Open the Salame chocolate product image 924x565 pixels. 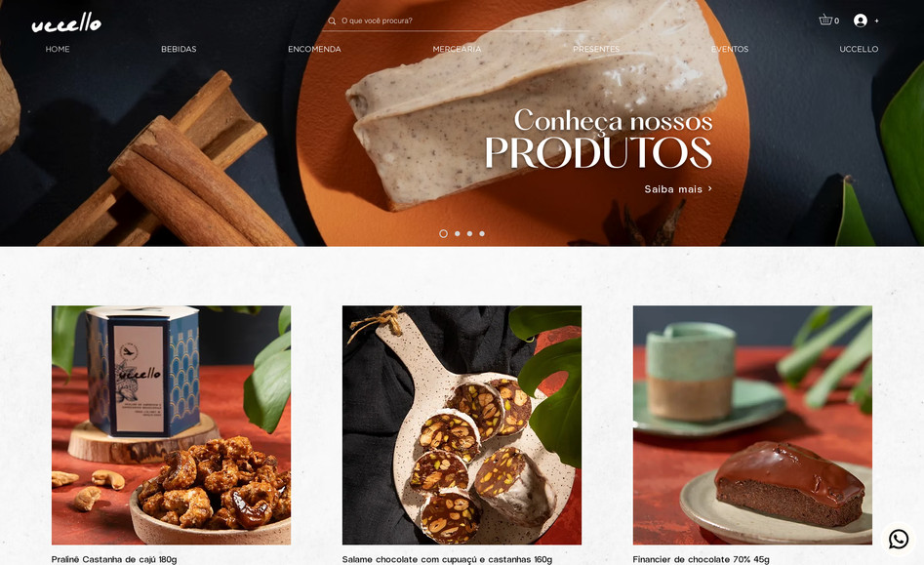pyautogui.click(x=462, y=424)
